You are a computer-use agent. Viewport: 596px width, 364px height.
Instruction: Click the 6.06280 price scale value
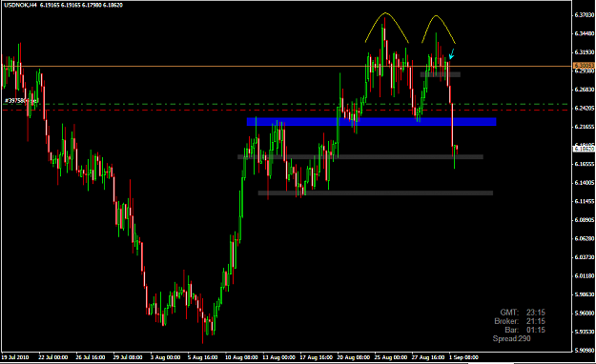(x=585, y=238)
